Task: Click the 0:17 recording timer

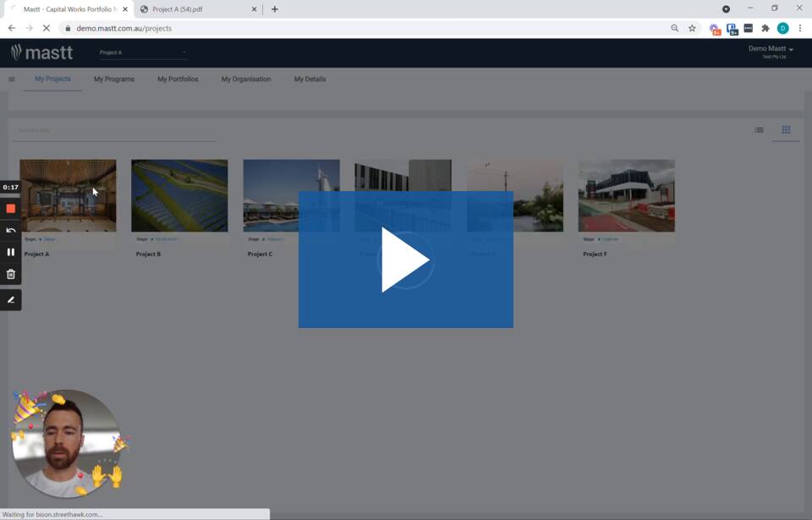Action: [10, 187]
